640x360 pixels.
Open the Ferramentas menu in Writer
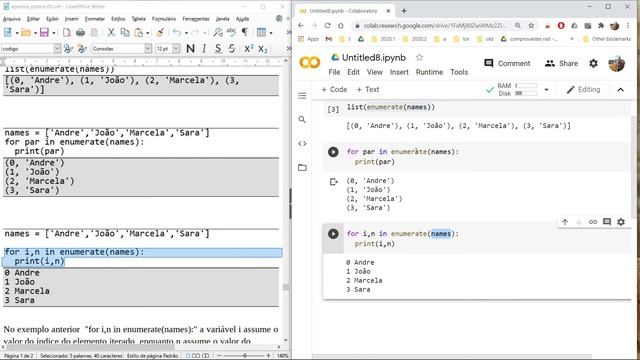pyautogui.click(x=196, y=19)
